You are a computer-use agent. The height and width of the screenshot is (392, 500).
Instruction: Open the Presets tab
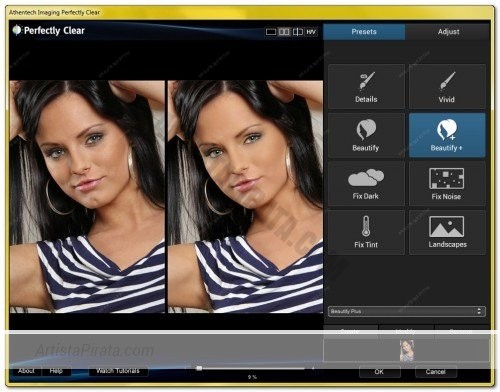click(364, 32)
